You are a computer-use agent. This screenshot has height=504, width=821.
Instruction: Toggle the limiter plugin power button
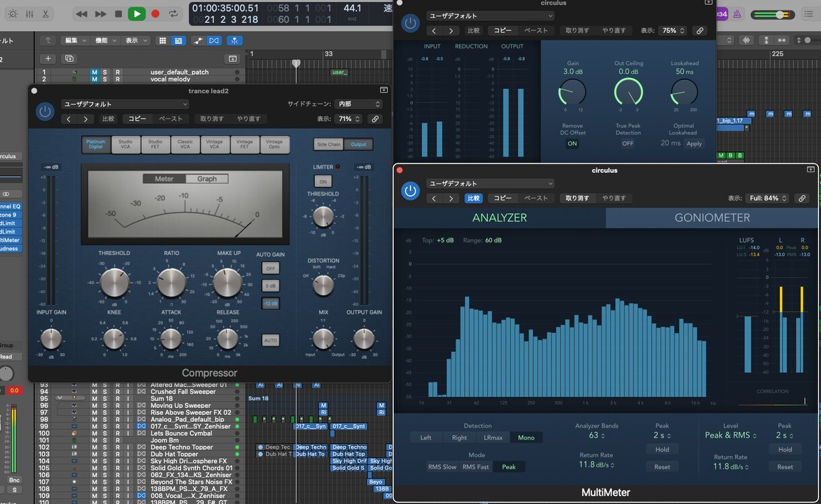pyautogui.click(x=410, y=24)
